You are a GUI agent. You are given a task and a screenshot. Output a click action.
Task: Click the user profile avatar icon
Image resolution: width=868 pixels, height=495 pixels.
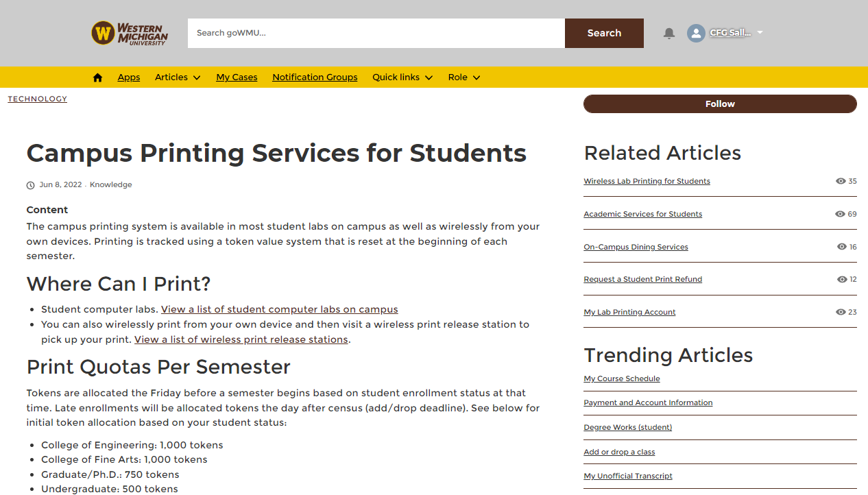point(696,33)
